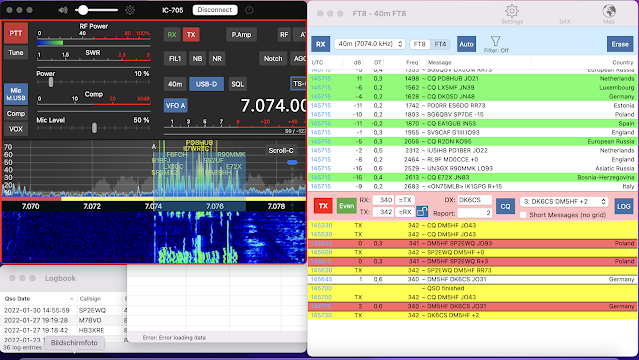Click the Erase button
This screenshot has height=360, width=639.
click(x=619, y=44)
